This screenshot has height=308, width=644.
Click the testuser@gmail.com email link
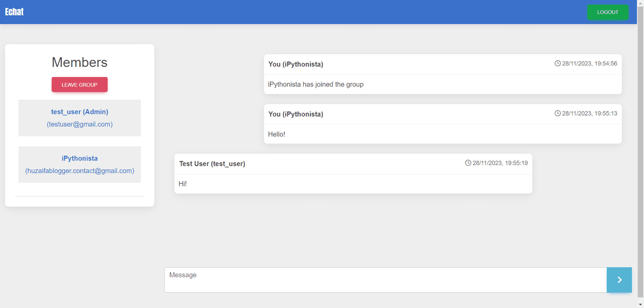[79, 124]
